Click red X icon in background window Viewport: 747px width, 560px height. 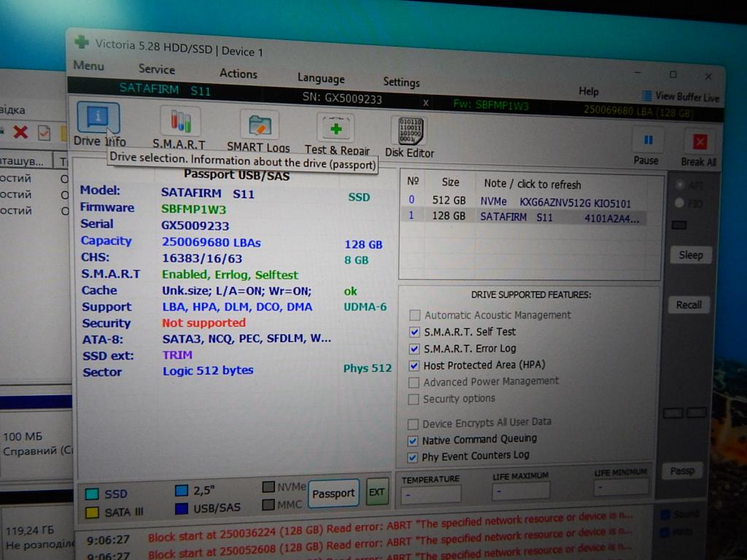point(20,132)
